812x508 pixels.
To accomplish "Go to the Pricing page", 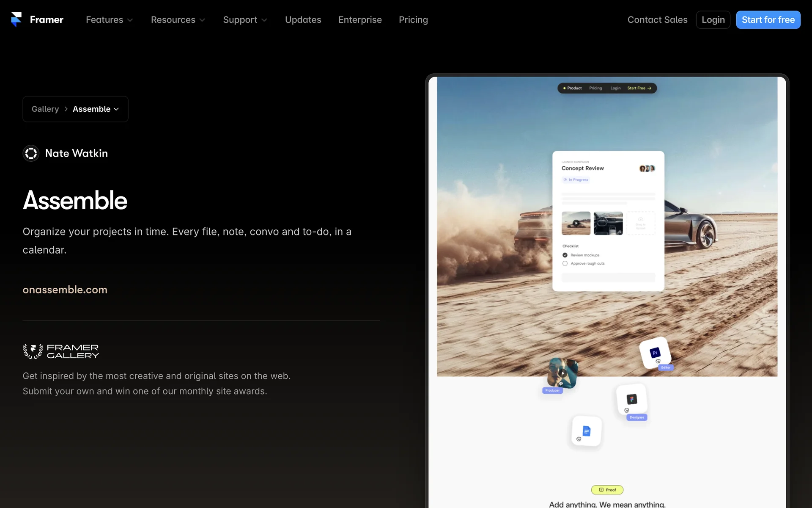I will [x=413, y=20].
